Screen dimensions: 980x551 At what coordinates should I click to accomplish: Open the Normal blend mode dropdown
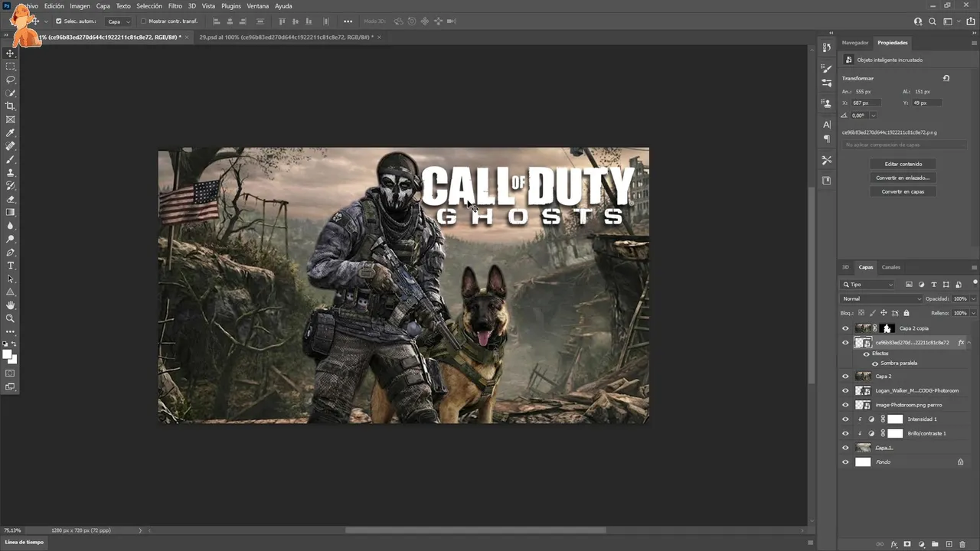coord(881,299)
